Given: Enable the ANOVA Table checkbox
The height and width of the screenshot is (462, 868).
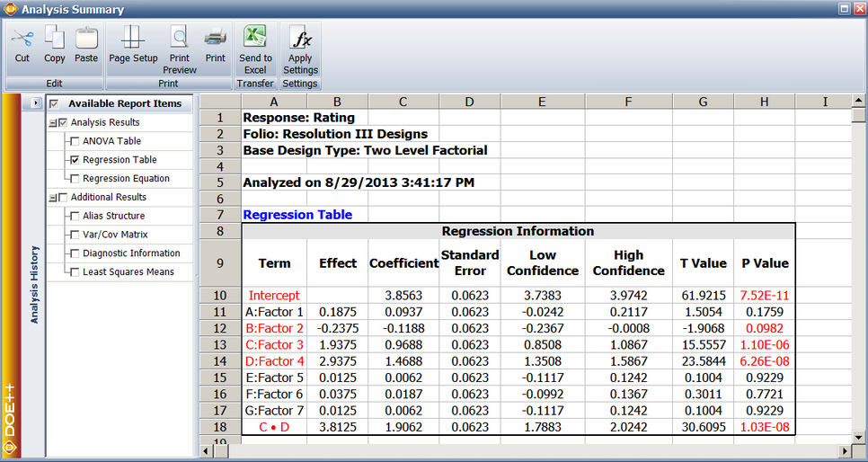Looking at the screenshot, I should point(74,141).
